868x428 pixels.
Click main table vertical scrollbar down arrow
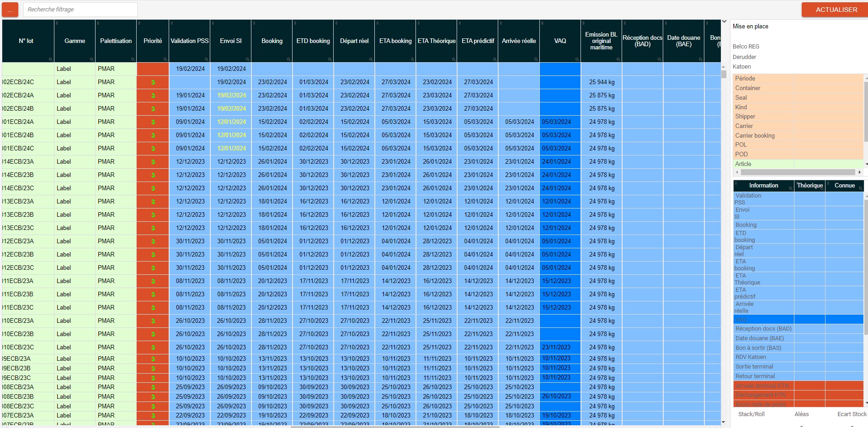click(724, 423)
